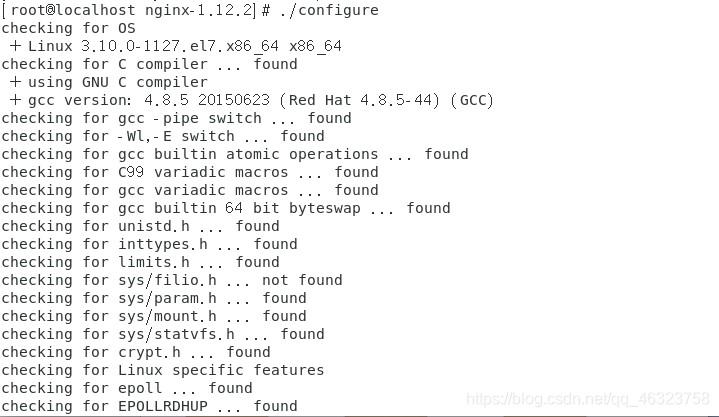
Task: Click the "Linux specific features" line
Action: (x=149, y=370)
